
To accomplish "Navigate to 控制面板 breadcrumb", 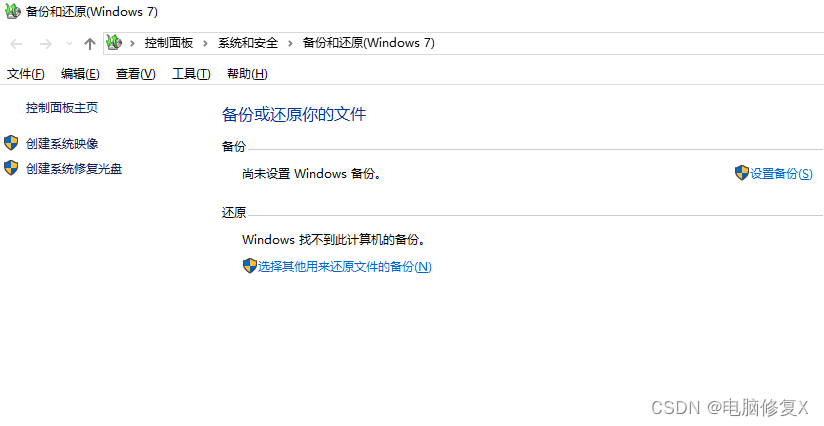I will pyautogui.click(x=169, y=43).
